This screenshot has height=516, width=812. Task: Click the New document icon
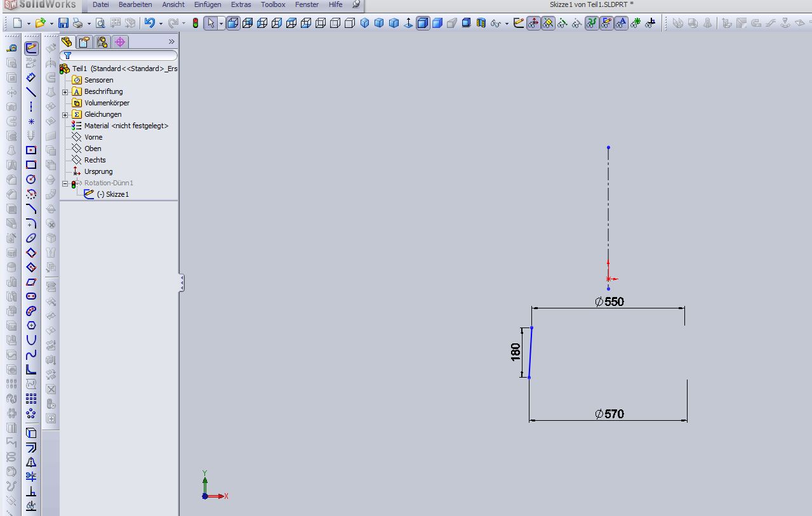17,23
